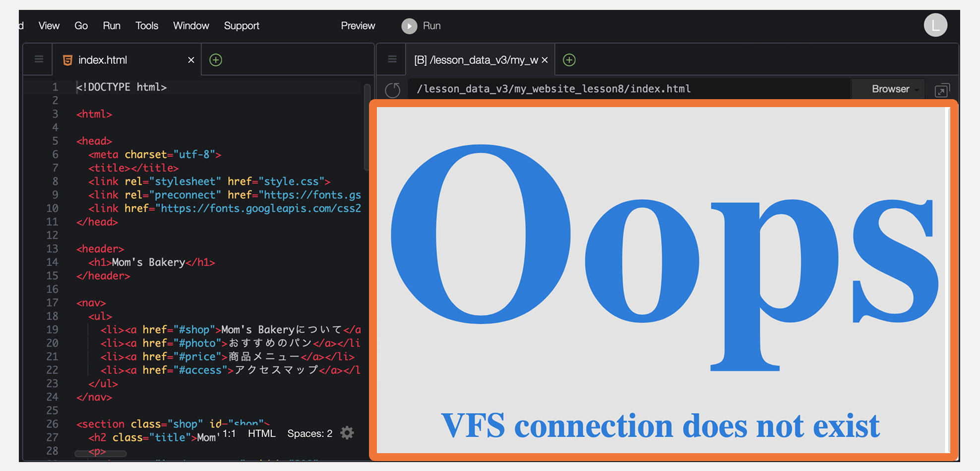
Task: Click the href="#price" list item line
Action: (x=228, y=356)
